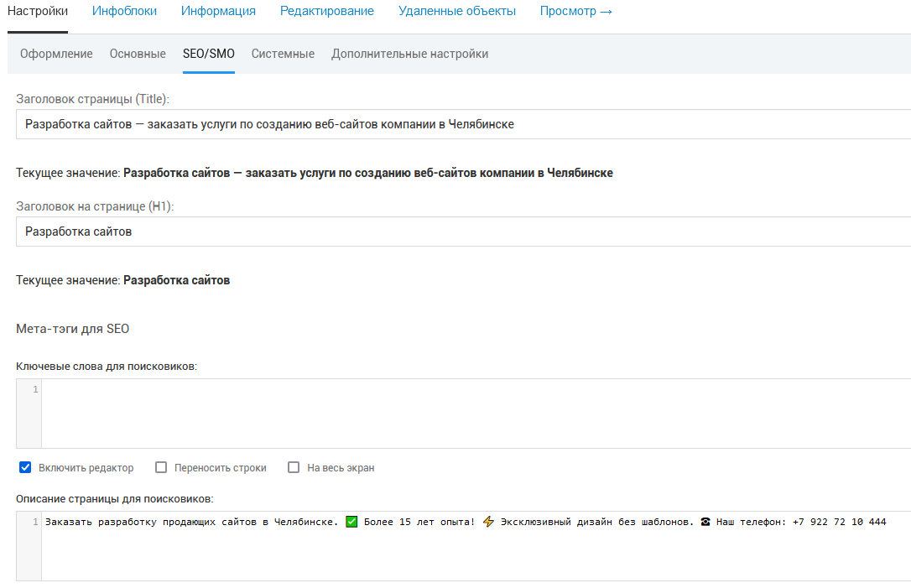Select the SEO/SMO sub-tab

click(x=209, y=54)
